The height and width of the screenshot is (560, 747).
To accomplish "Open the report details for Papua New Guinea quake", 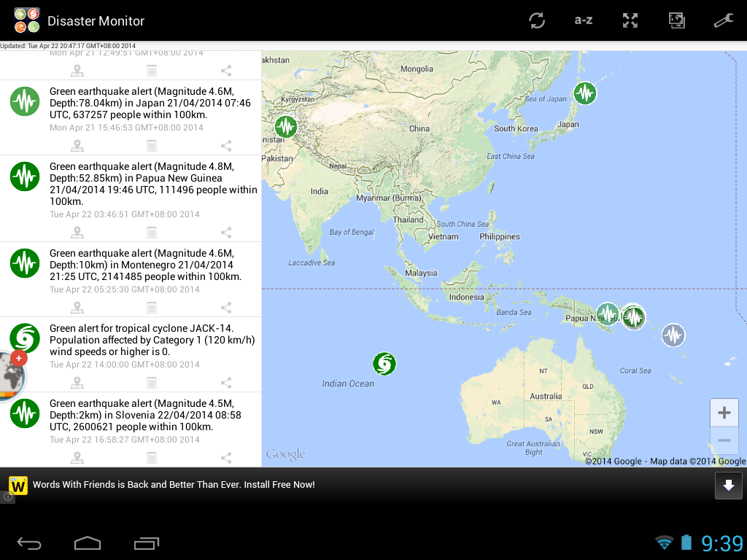I will coord(151,232).
